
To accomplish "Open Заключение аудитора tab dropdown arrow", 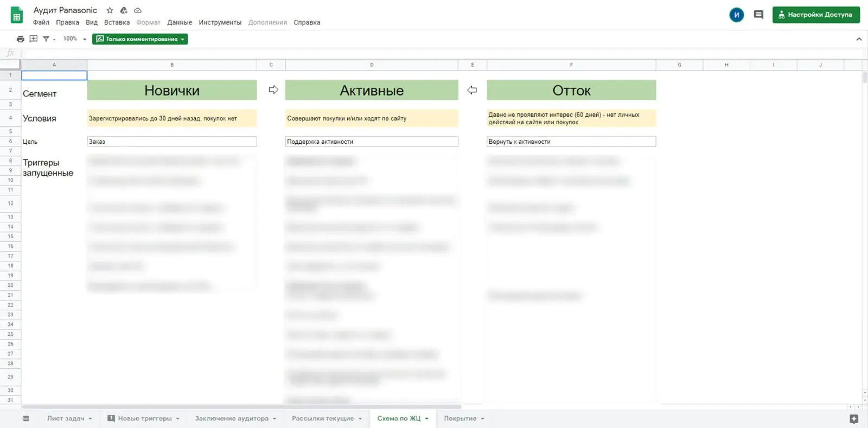I will (x=275, y=419).
